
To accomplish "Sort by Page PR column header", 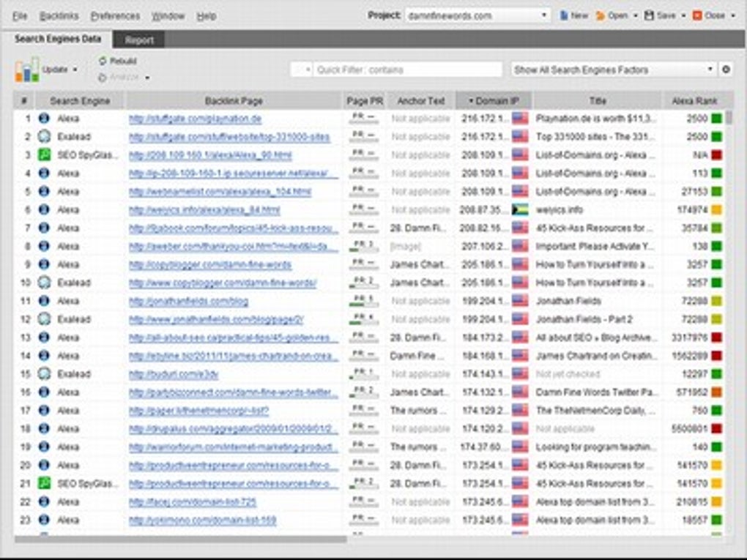I will pyautogui.click(x=365, y=101).
